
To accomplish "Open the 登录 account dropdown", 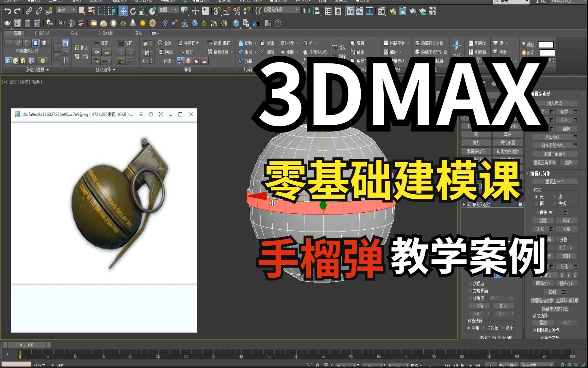I will [x=511, y=2].
